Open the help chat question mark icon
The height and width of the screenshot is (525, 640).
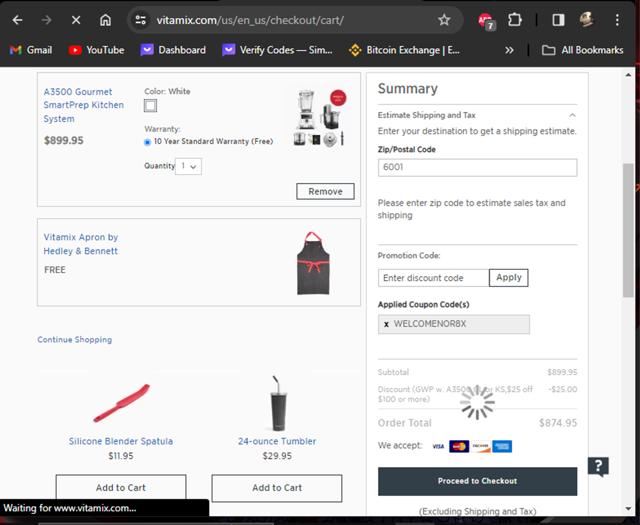[x=598, y=466]
